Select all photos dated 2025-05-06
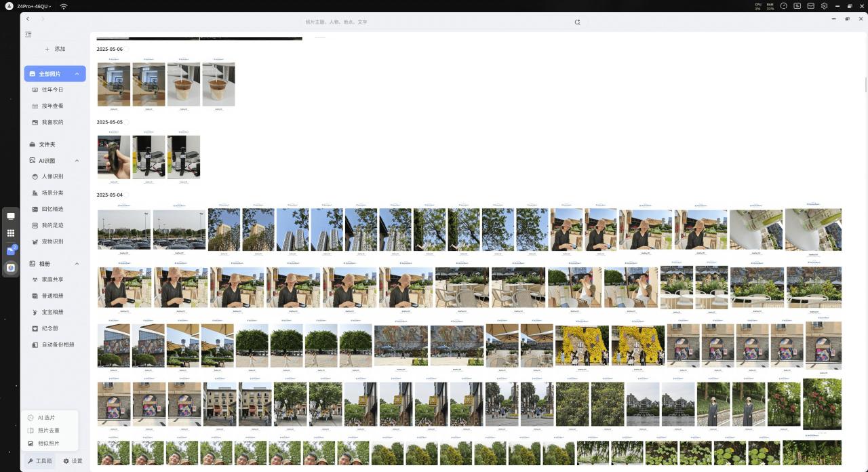The image size is (868, 472). [x=126, y=50]
